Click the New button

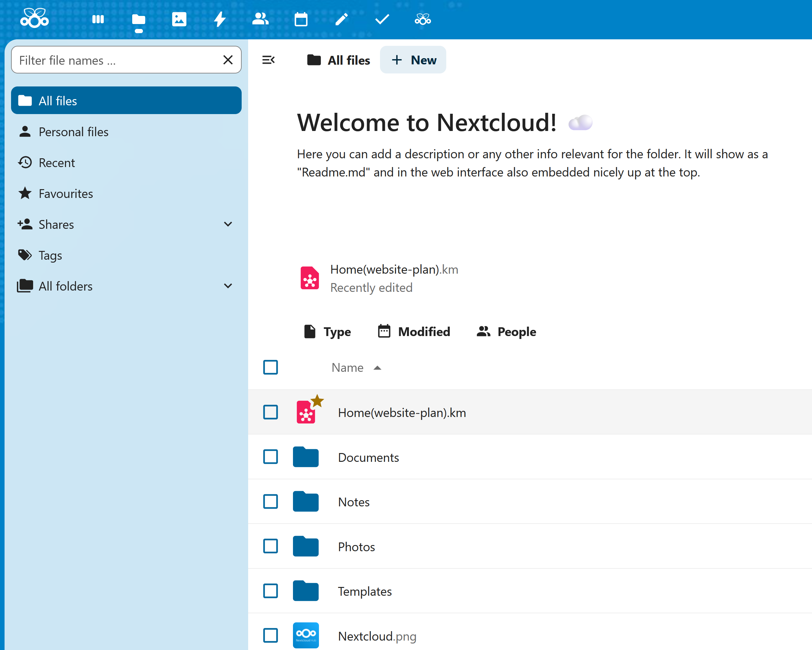point(413,60)
